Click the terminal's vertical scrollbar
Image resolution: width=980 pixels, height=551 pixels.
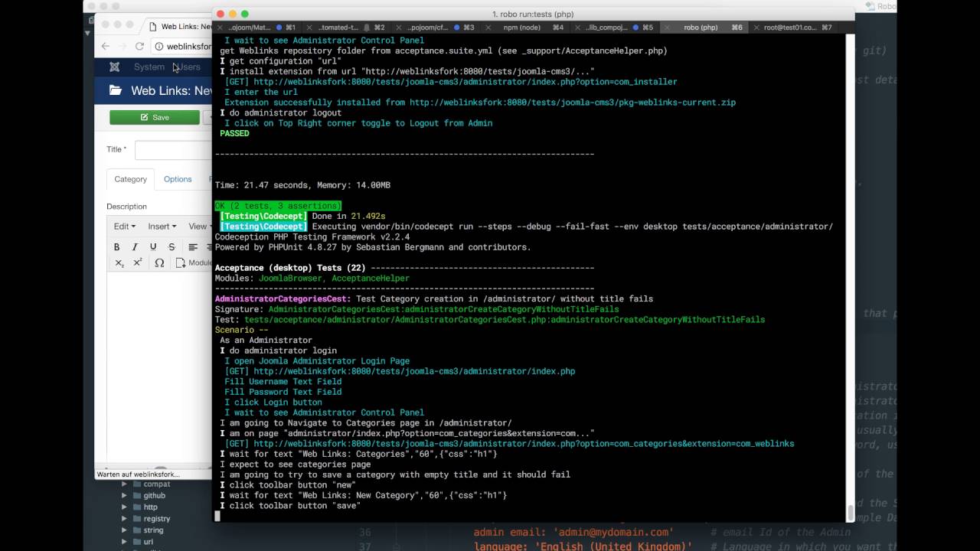click(x=850, y=511)
